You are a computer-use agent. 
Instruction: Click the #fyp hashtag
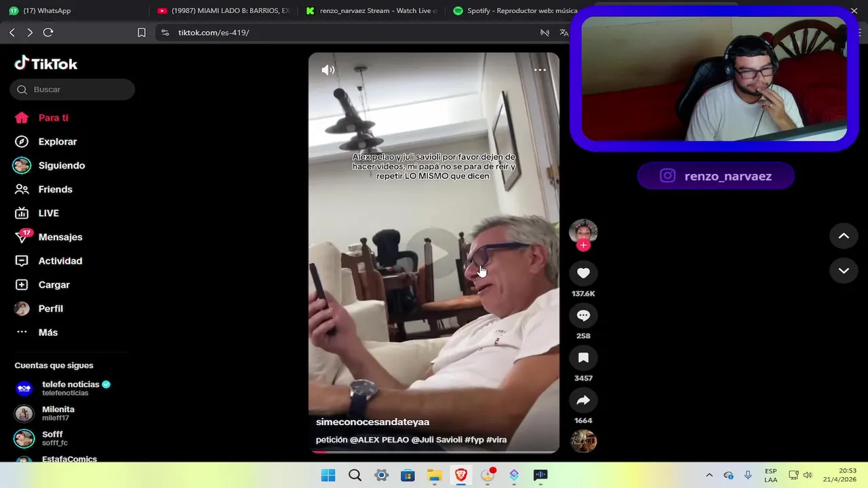tap(473, 440)
